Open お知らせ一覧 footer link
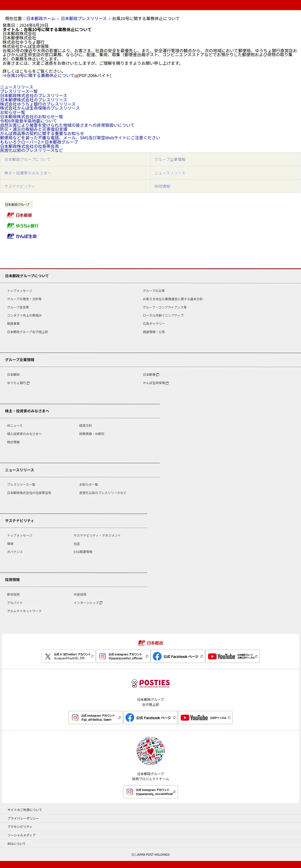 [89, 484]
